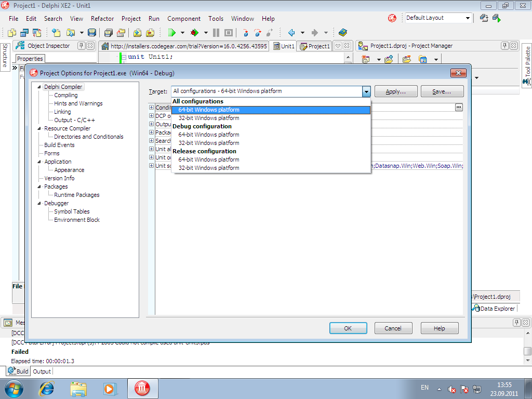Open dropdown arrow next to Back arrow

(x=302, y=33)
